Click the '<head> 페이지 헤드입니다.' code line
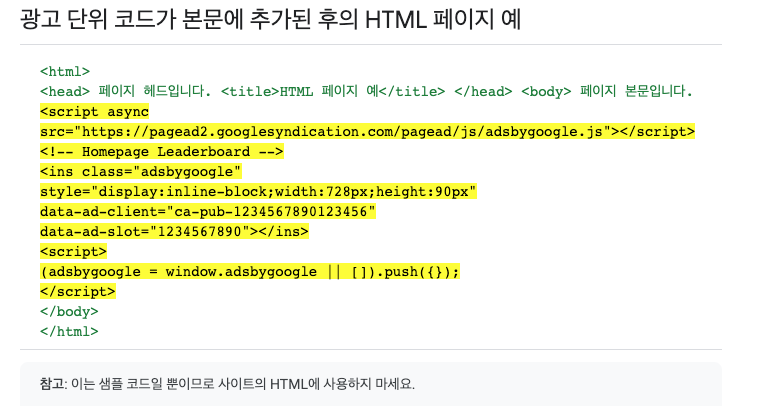Viewport: 758px width, 406px height. pyautogui.click(x=366, y=91)
